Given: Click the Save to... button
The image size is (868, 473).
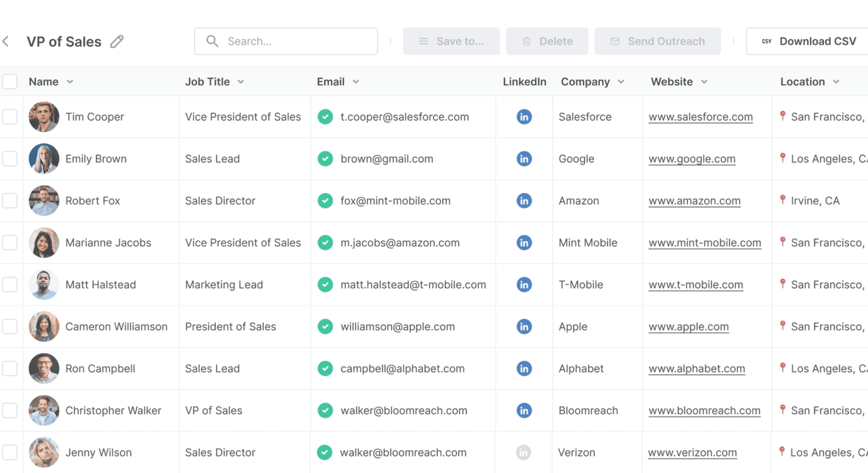Looking at the screenshot, I should (451, 41).
